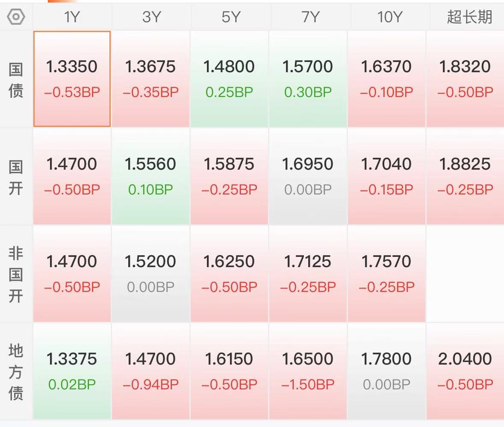The image size is (504, 427).
Task: Open the 国债 5Y yield 1.4800 cell
Action: (x=229, y=79)
